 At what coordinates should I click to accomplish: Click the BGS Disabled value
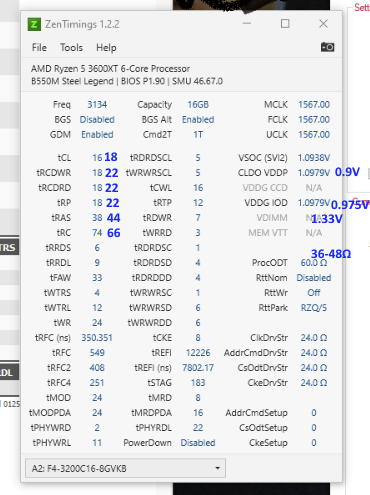click(97, 120)
